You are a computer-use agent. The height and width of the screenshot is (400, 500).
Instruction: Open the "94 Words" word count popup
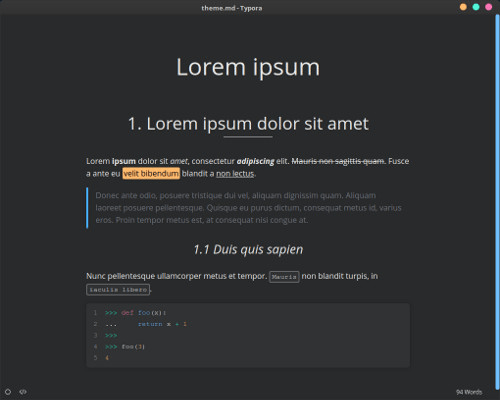point(469,392)
